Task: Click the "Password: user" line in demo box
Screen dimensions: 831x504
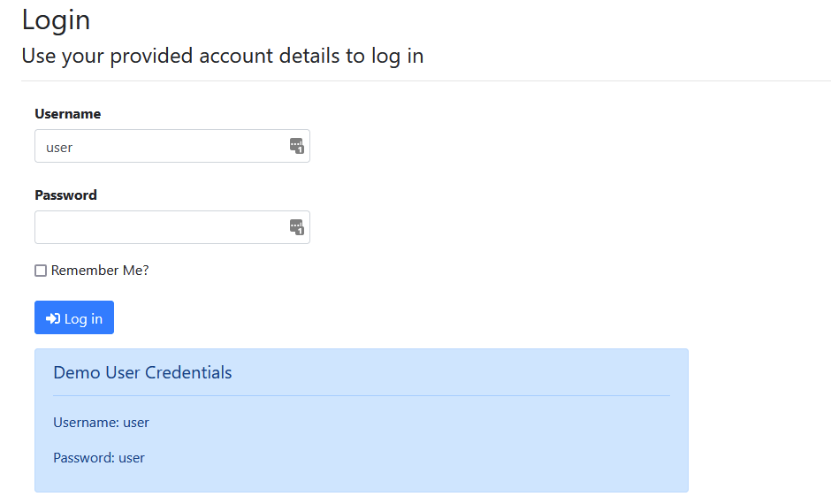Action: 99,458
